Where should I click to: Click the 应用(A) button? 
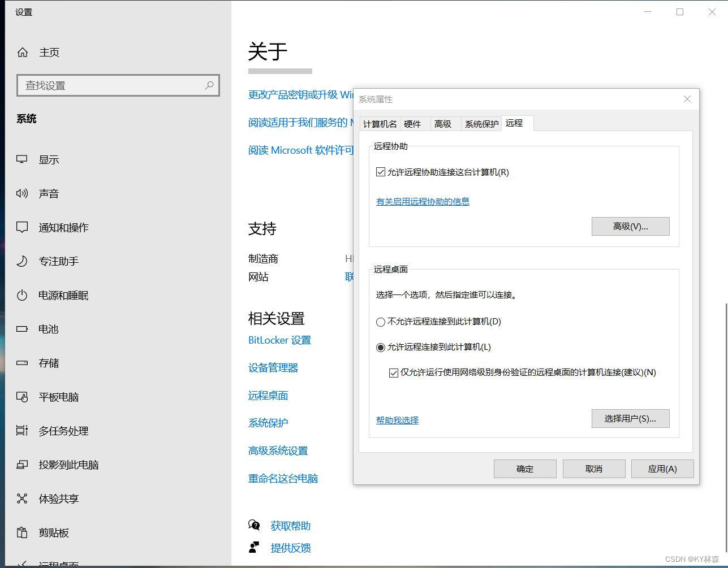(662, 469)
